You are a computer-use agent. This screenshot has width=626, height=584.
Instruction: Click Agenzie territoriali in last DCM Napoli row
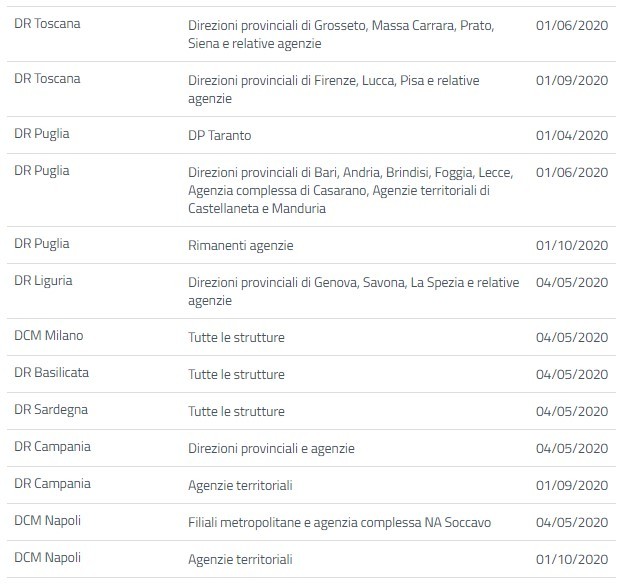pos(240,559)
